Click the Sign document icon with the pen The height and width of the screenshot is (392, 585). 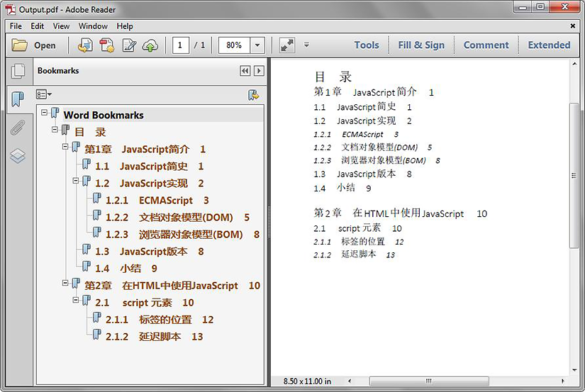coord(129,45)
